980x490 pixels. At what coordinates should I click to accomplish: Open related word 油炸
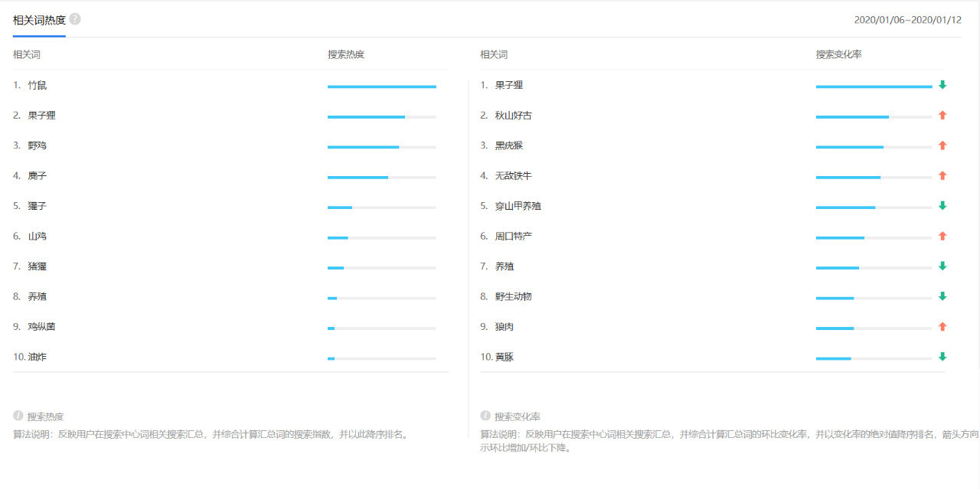[38, 357]
